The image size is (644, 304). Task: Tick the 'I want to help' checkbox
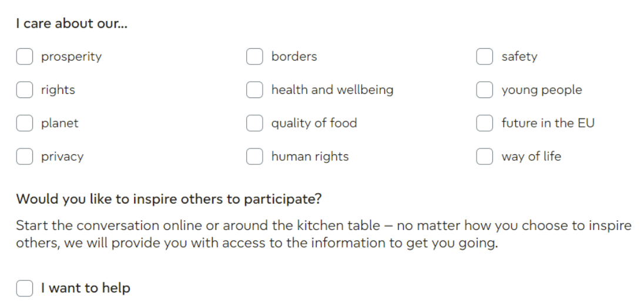click(x=24, y=288)
